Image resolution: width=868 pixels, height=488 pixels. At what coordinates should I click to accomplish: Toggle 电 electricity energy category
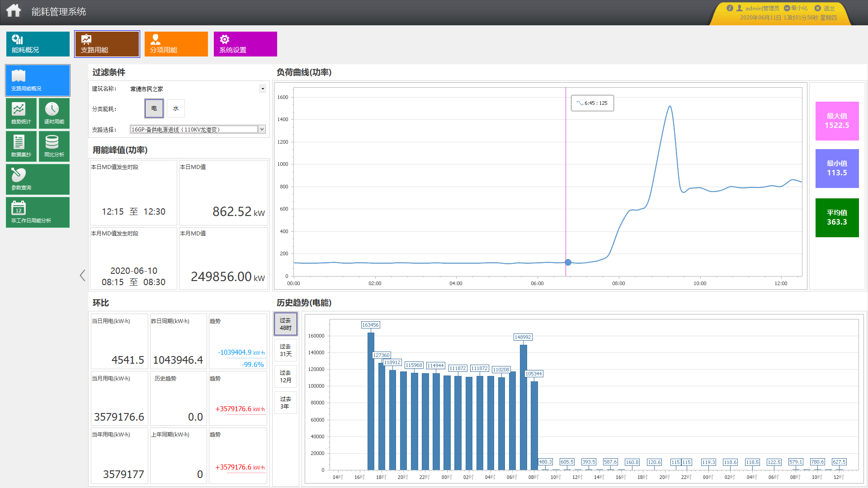click(154, 108)
